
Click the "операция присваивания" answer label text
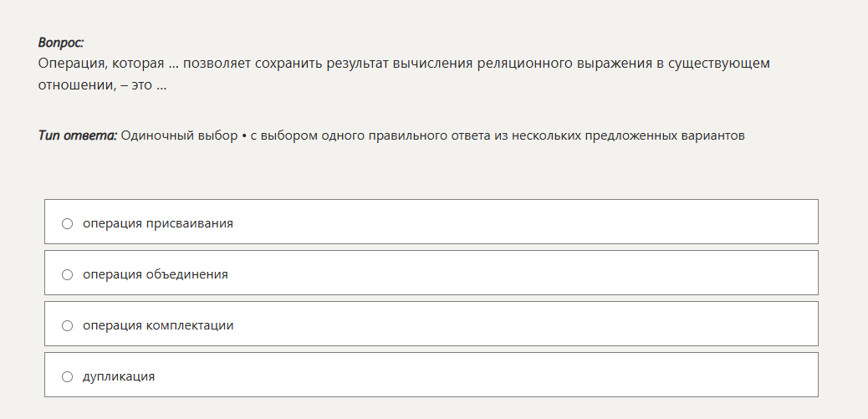click(157, 223)
